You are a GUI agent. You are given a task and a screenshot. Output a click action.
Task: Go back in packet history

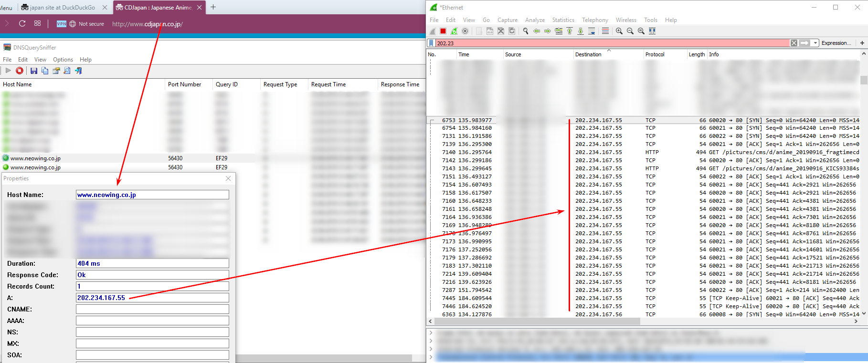537,31
